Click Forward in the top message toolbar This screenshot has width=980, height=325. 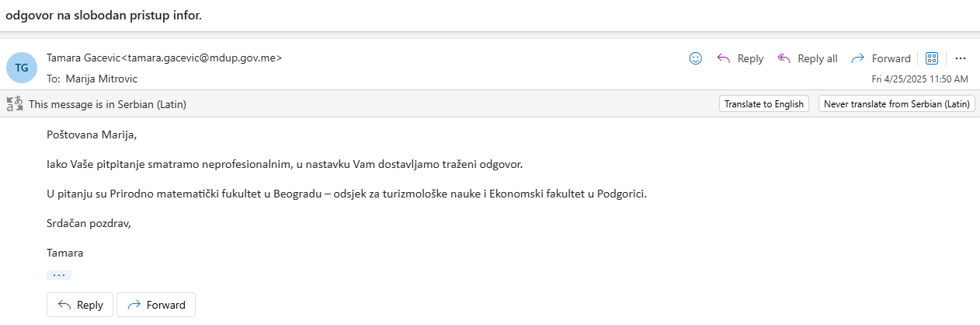click(881, 58)
